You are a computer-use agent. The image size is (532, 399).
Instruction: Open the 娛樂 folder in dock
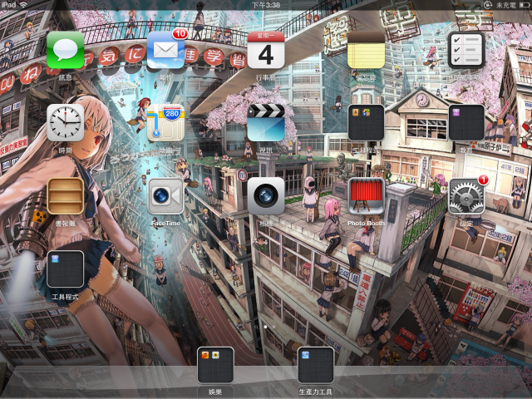pos(215,366)
